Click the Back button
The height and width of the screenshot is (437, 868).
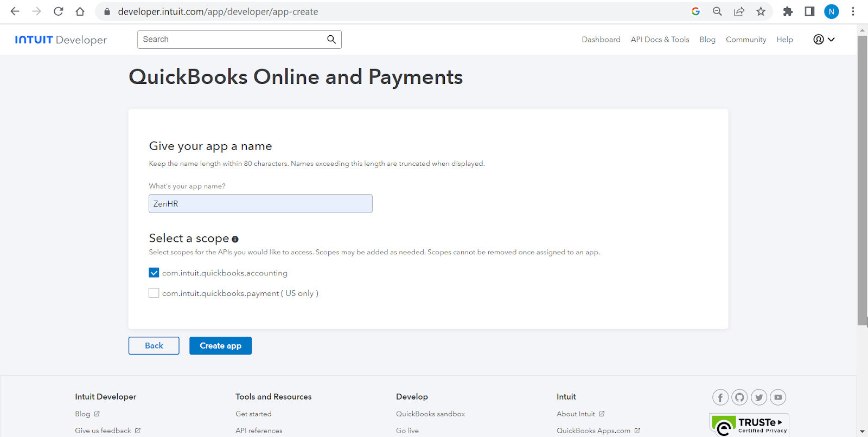pyautogui.click(x=154, y=346)
